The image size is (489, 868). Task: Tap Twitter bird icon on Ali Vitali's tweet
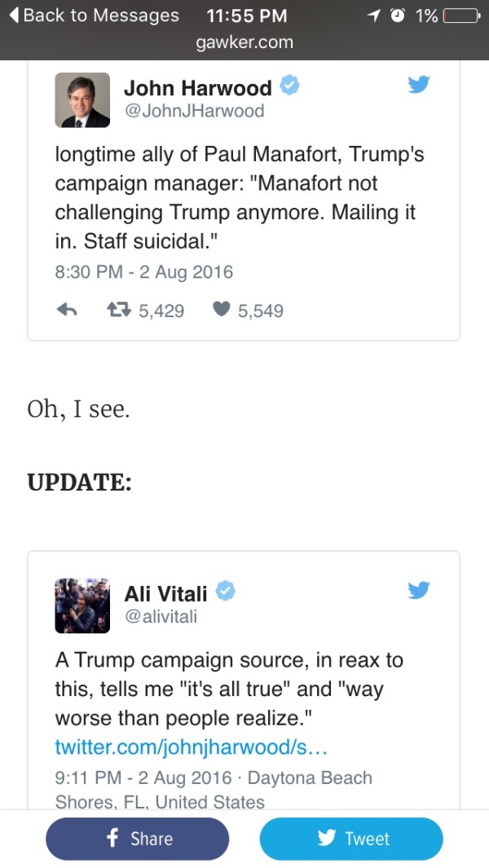[419, 589]
